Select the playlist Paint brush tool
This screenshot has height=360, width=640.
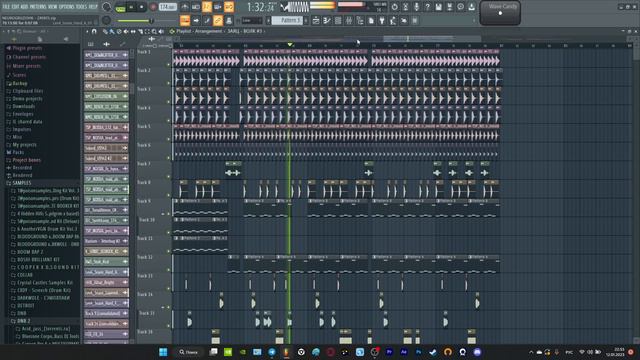[112, 31]
